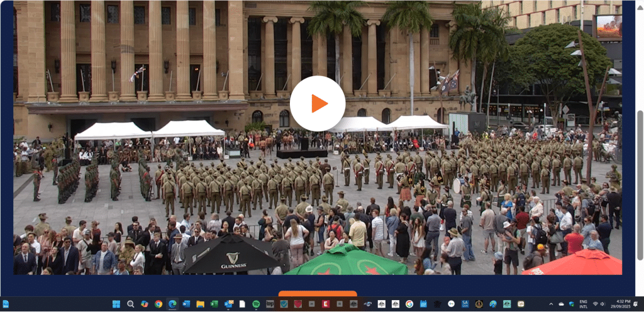The image size is (644, 312).
Task: Switch to Microsoft Edge in taskbar
Action: coord(172,304)
